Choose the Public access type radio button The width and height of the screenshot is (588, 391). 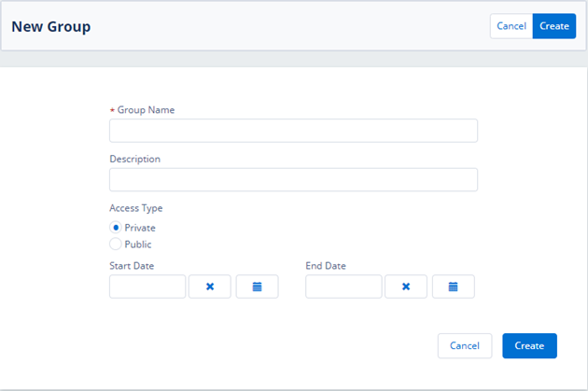(116, 244)
